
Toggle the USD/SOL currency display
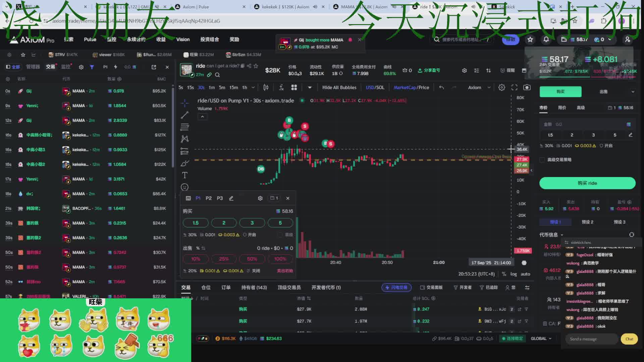[375, 87]
